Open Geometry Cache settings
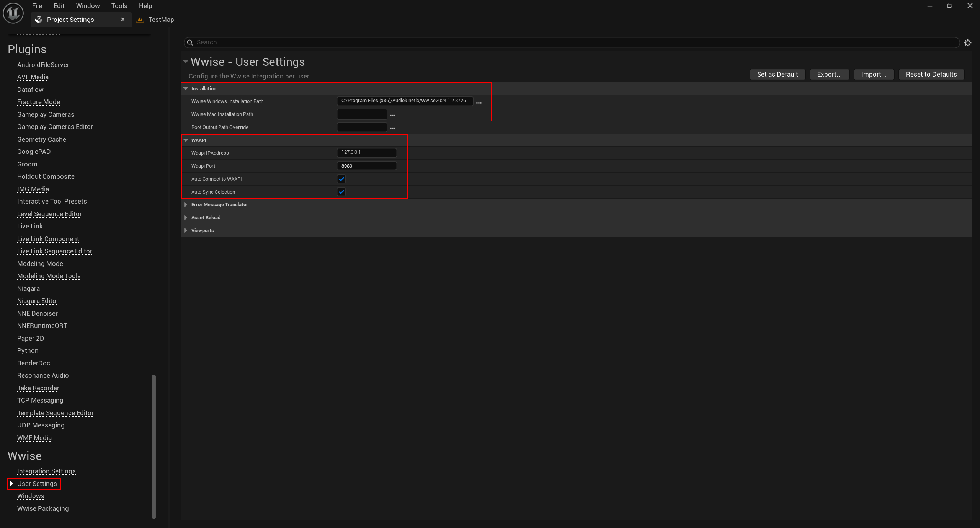This screenshot has width=980, height=528. pos(42,139)
